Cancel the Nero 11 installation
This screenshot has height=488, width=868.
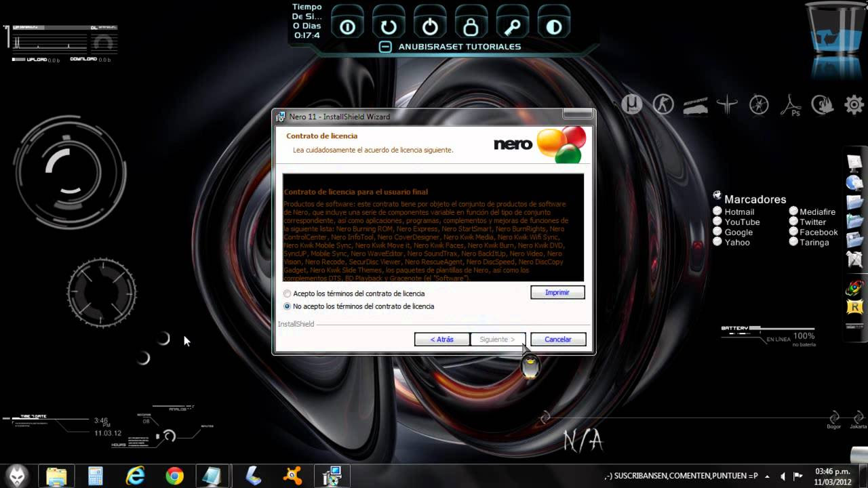coord(558,339)
